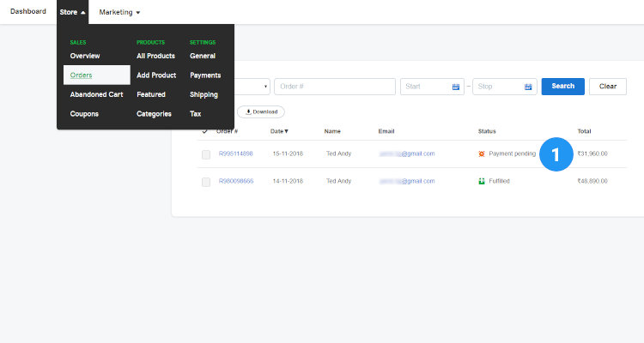Sort orders by Date column
The image size is (644, 343).
pos(279,131)
